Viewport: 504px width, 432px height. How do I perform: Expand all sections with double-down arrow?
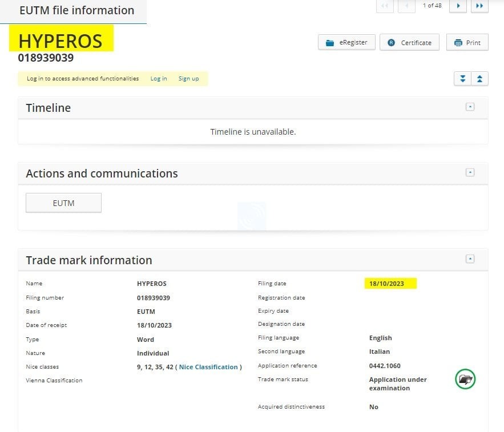462,79
